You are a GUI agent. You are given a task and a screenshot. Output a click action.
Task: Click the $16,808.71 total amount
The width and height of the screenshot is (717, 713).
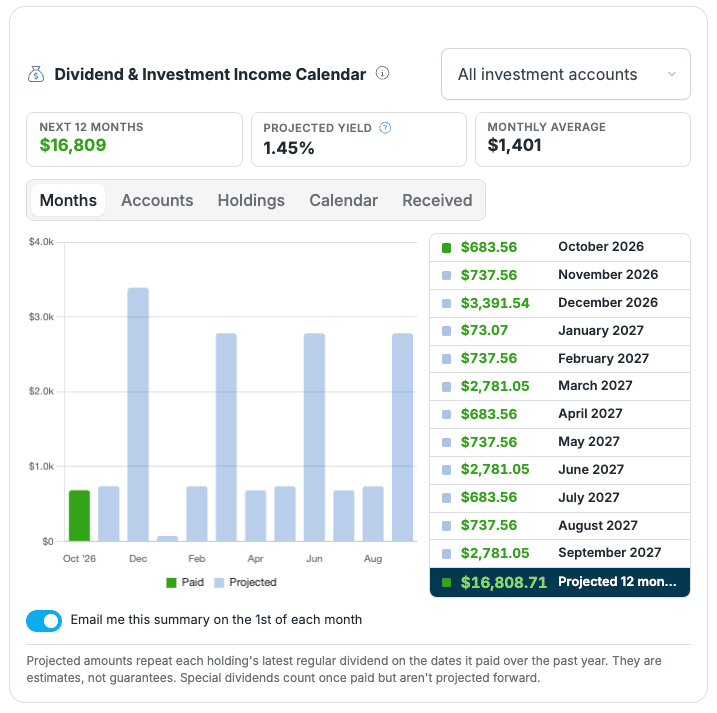[x=503, y=582]
